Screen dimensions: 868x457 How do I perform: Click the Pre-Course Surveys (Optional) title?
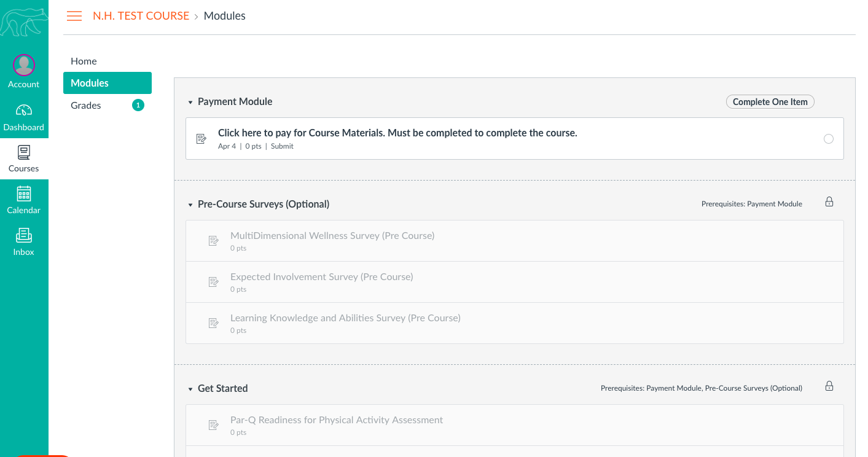tap(264, 204)
